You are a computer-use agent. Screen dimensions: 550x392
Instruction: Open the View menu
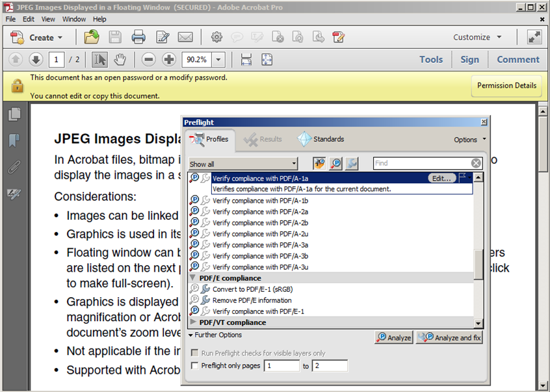[49, 19]
